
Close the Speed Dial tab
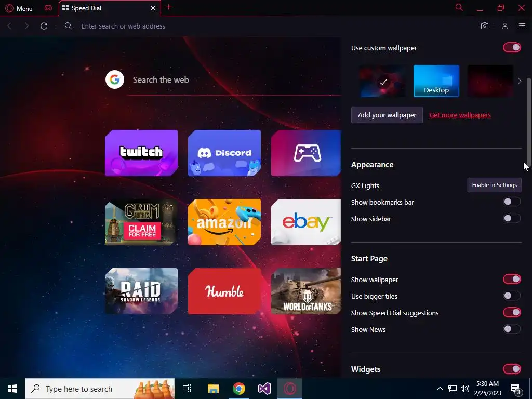point(153,8)
